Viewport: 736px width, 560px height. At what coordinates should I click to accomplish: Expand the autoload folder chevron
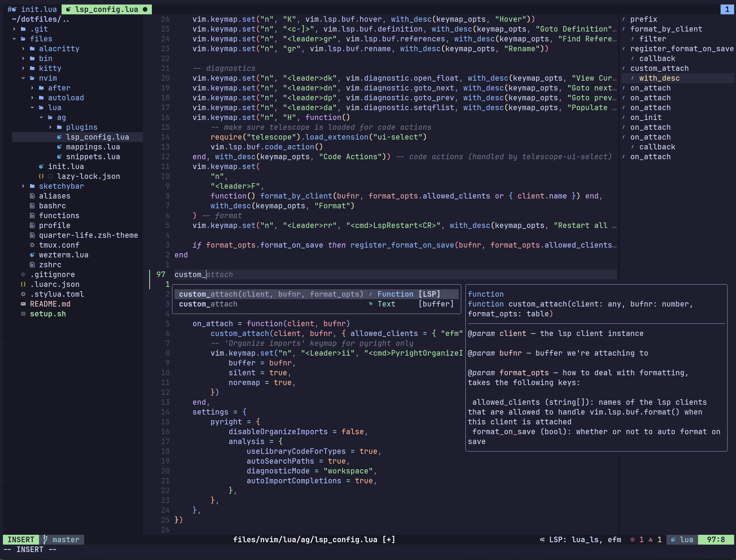point(32,98)
